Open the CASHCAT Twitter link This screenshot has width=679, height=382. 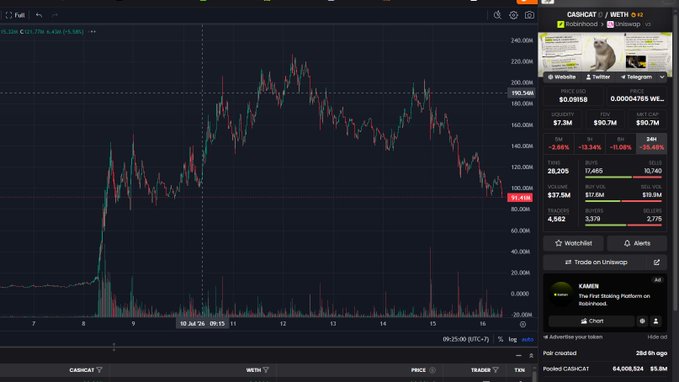click(598, 77)
